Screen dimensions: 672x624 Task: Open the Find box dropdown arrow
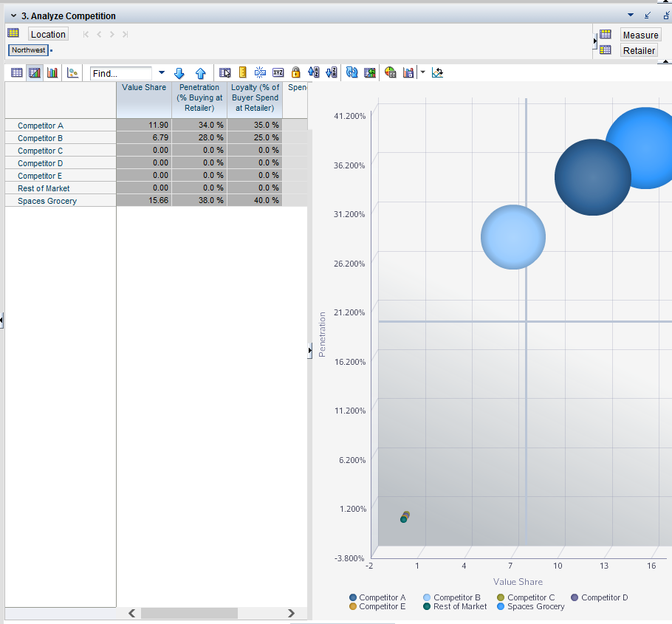click(162, 72)
